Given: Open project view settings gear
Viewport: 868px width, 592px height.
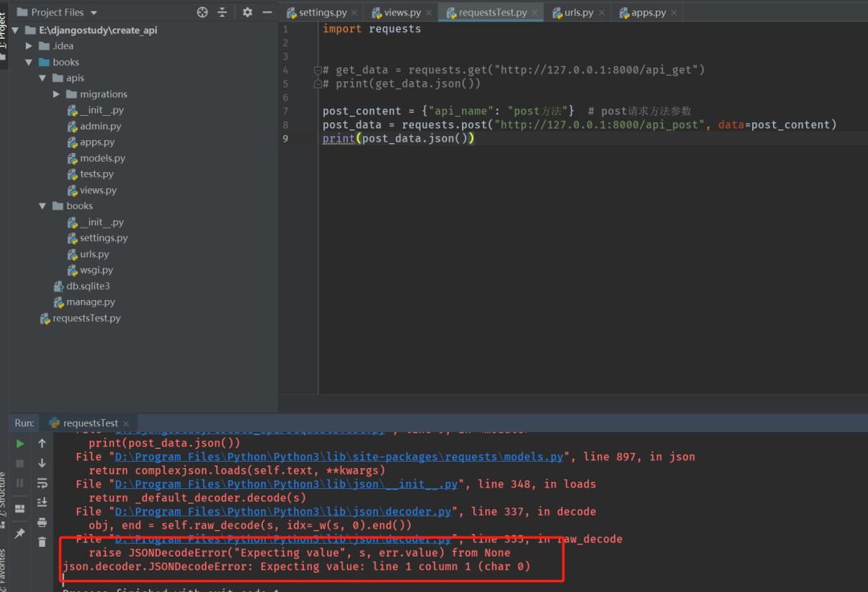Looking at the screenshot, I should point(247,12).
